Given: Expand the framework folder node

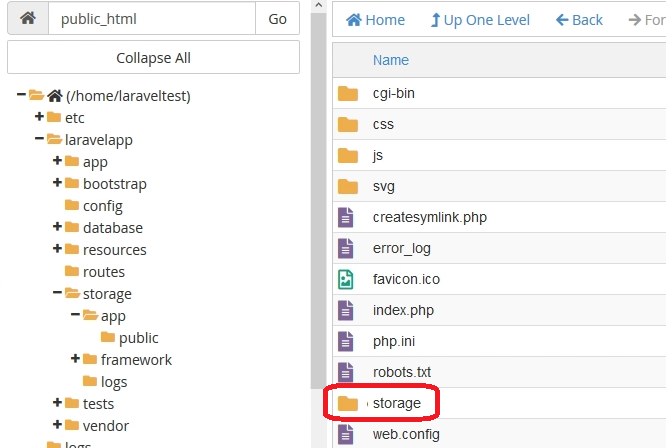Looking at the screenshot, I should pos(75,358).
